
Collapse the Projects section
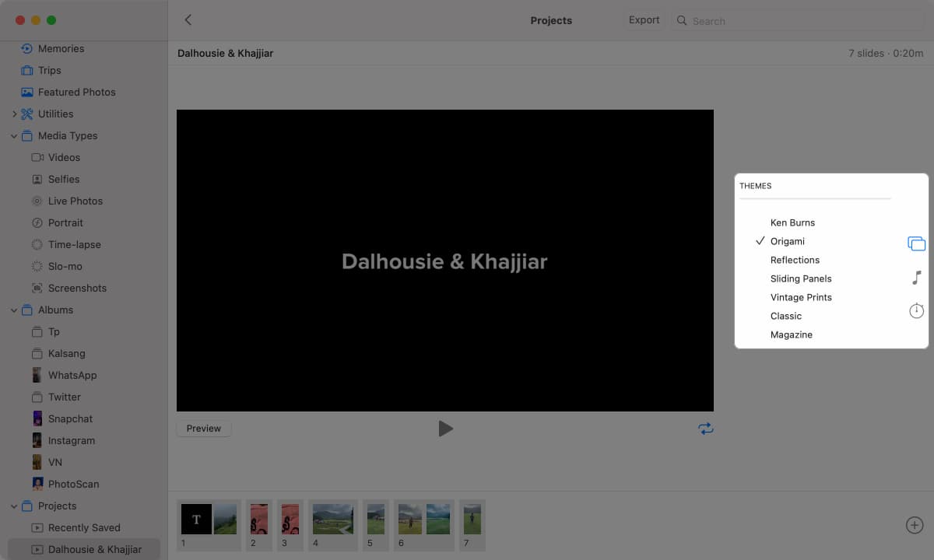pos(14,506)
